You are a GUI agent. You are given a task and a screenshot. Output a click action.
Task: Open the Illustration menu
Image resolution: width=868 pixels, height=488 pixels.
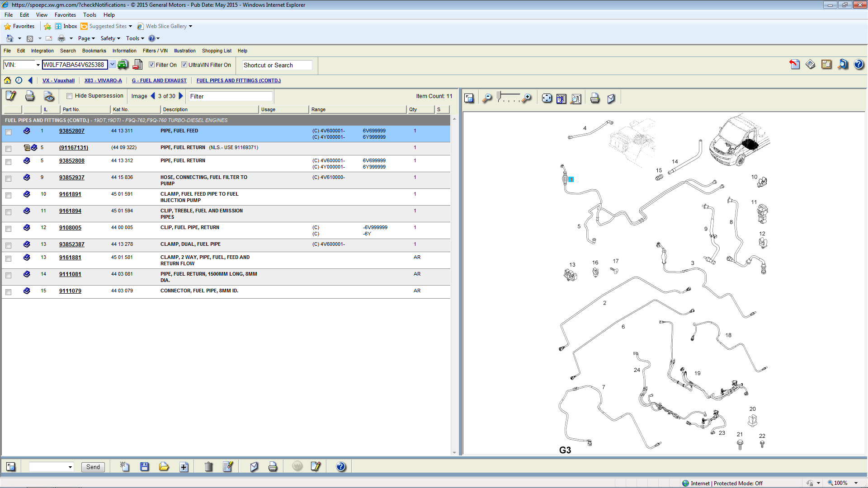pos(185,51)
